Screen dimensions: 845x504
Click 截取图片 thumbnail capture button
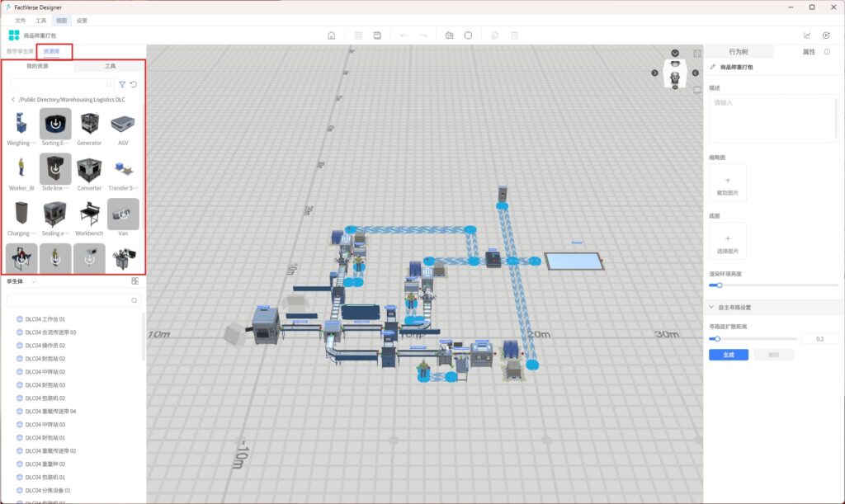(x=728, y=182)
